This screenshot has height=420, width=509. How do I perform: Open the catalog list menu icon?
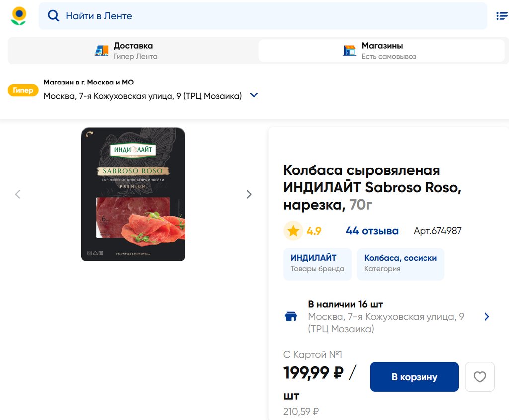point(501,16)
